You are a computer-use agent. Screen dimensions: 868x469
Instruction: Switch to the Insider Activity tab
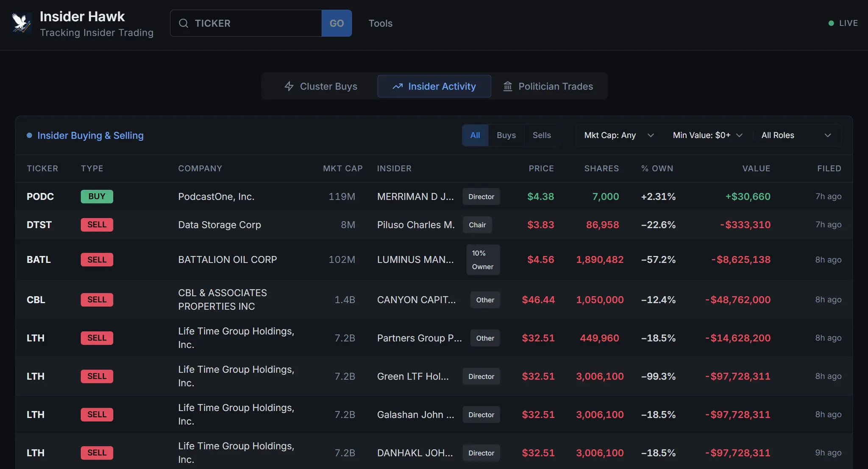[x=434, y=86]
